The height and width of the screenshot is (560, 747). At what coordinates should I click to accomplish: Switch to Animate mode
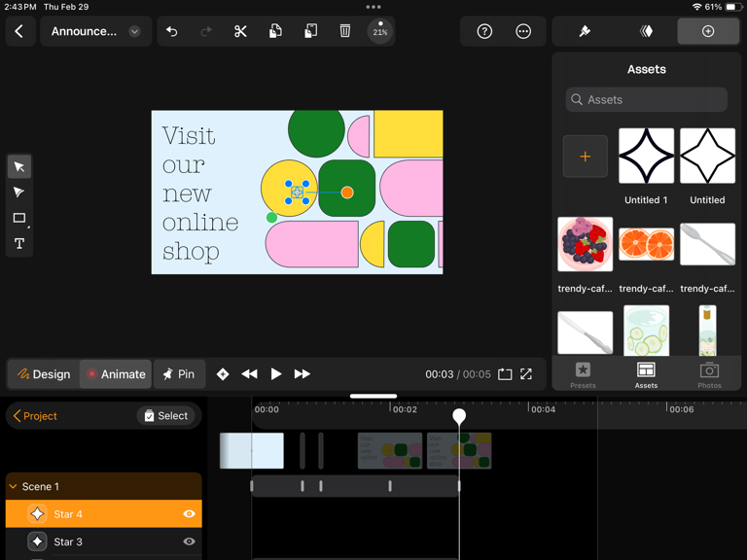(x=116, y=374)
